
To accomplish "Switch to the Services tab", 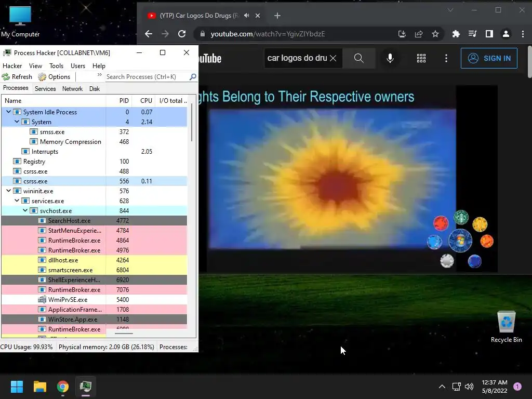I will tap(45, 88).
